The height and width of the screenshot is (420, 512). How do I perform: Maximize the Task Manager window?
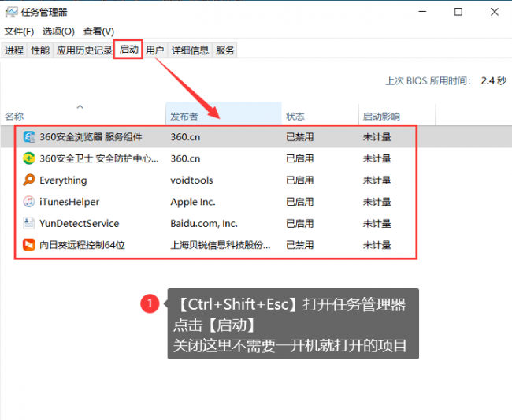458,12
